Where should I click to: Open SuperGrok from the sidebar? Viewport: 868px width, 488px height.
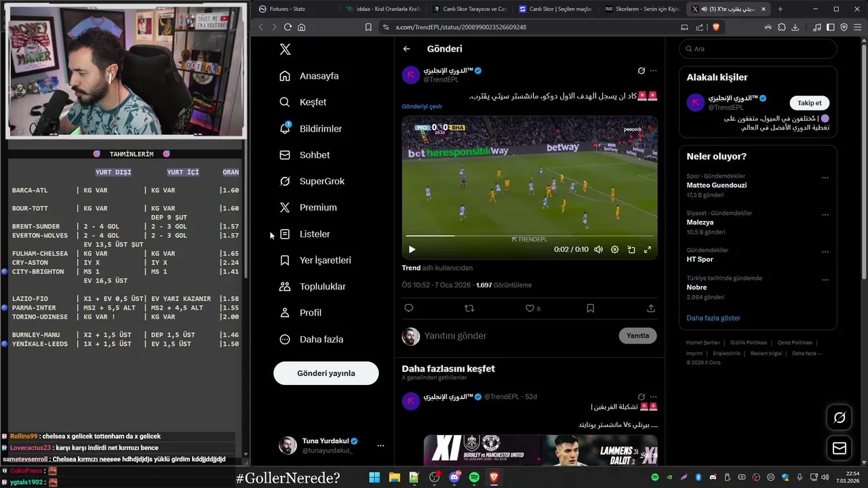[x=312, y=182]
